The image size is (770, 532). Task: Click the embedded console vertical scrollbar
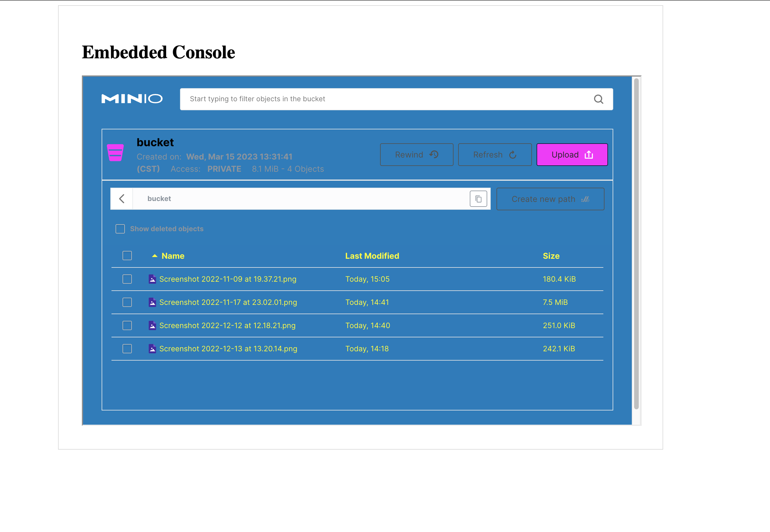point(636,244)
